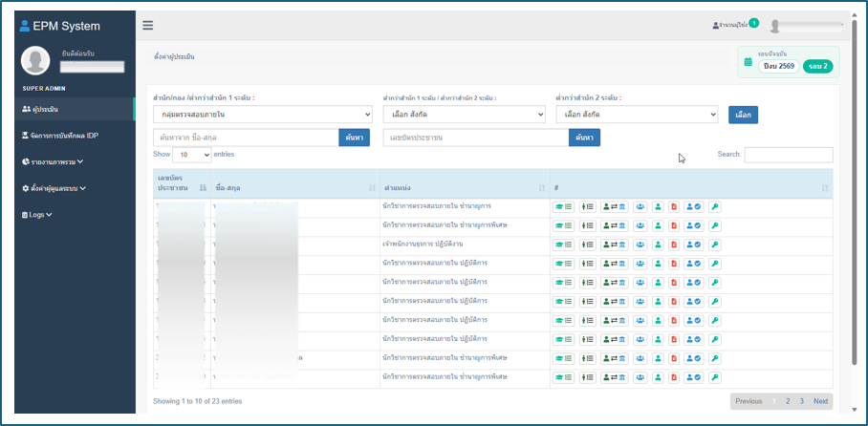The width and height of the screenshot is (868, 426).
Task: Click the key icon in the first table row
Action: click(715, 207)
